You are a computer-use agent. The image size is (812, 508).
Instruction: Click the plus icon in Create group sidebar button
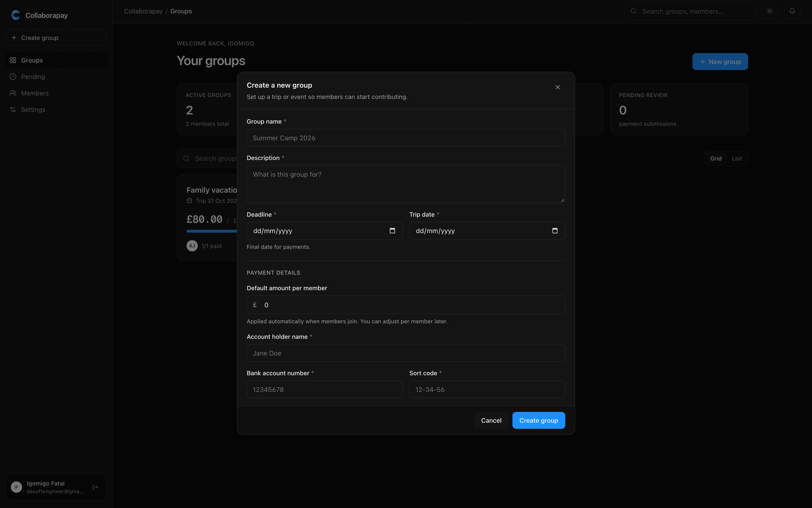(14, 38)
